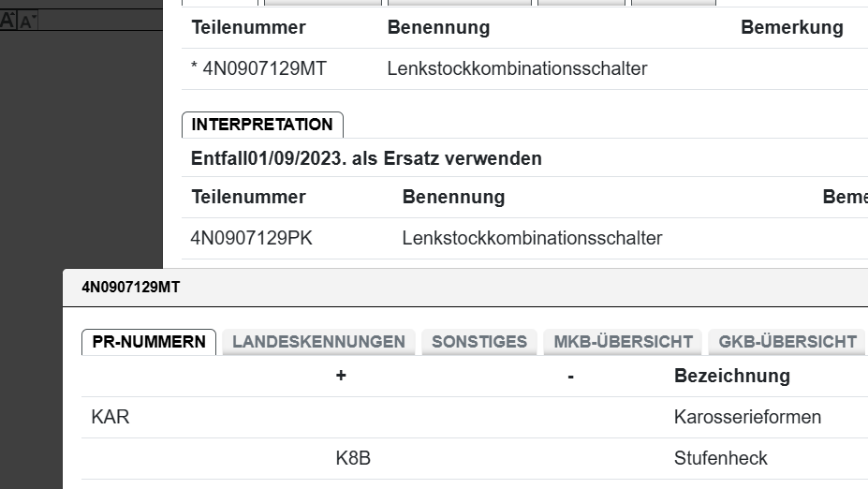Click the plus column header
The width and height of the screenshot is (868, 489).
tap(341, 376)
